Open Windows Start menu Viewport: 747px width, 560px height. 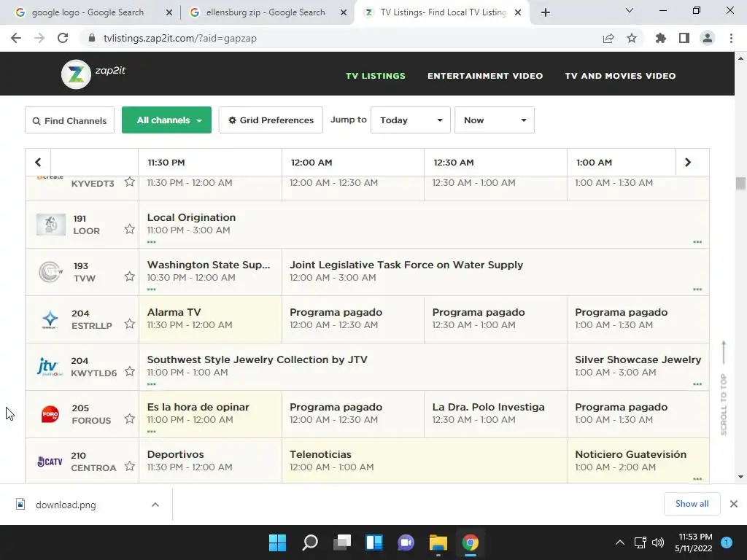pos(277,542)
